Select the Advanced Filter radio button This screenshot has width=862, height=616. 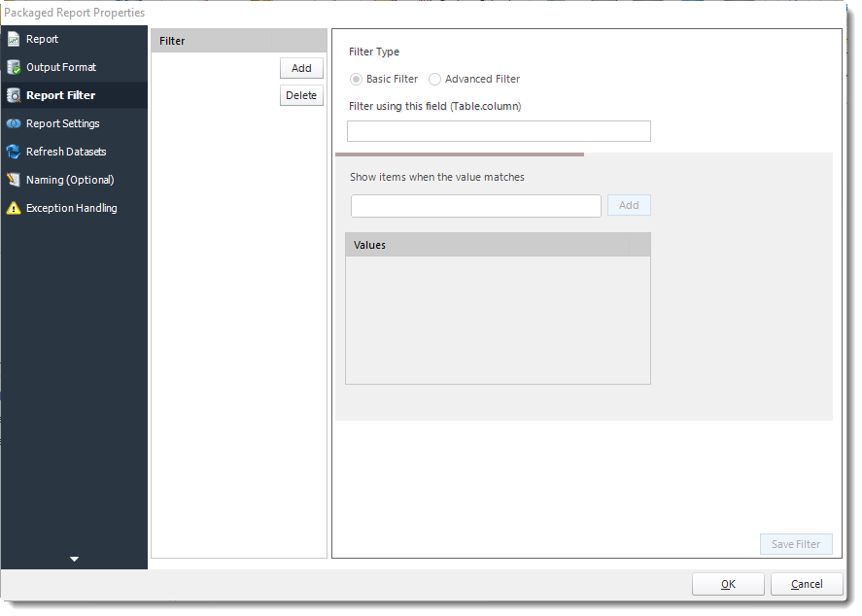(x=434, y=79)
